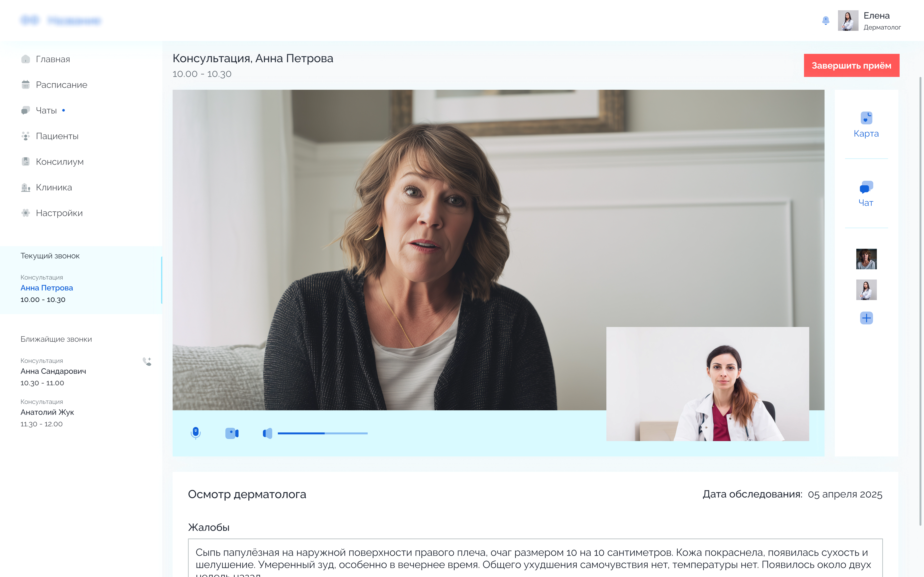The image size is (924, 577).
Task: Select the patient's participant thumbnail
Action: (866, 259)
